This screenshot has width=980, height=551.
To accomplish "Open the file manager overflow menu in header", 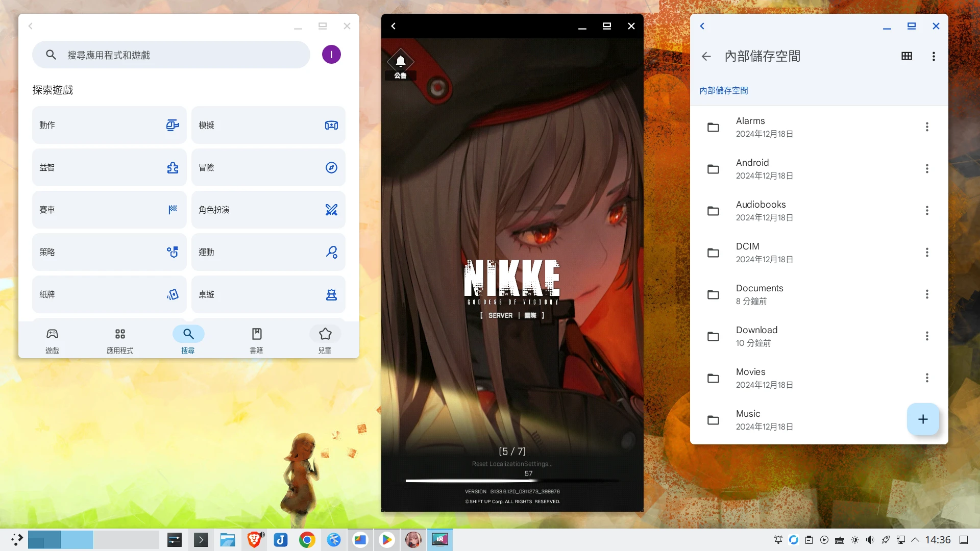I will pos(934,56).
